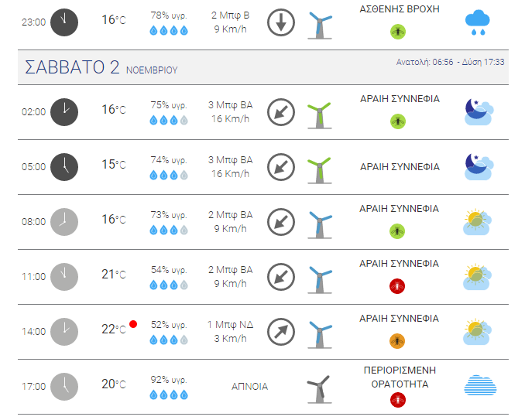This screenshot has height=420, width=518.
Task: Click the red max-temperature dot beside 22°C
Action: click(133, 324)
